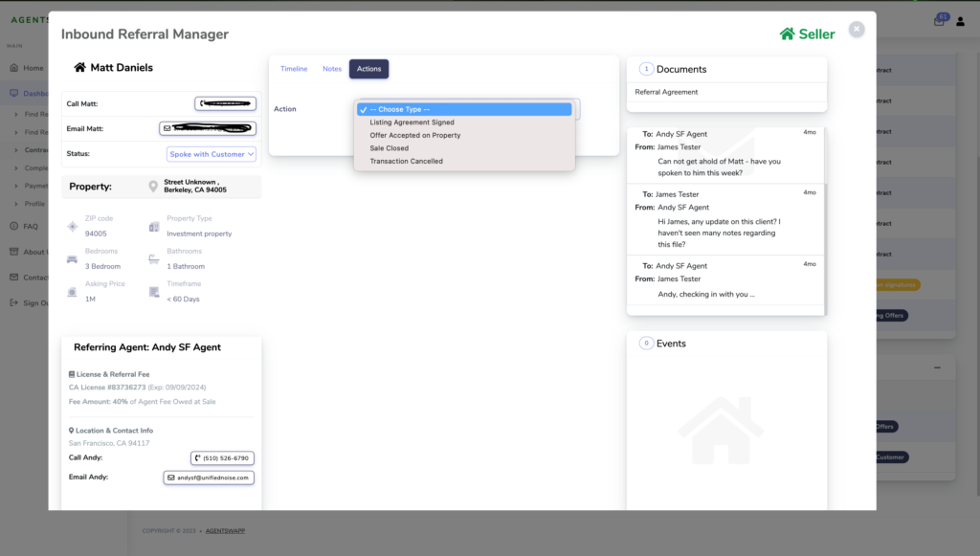Viewport: 980px width, 556px height.
Task: Open the Notes tab
Action: click(x=332, y=69)
